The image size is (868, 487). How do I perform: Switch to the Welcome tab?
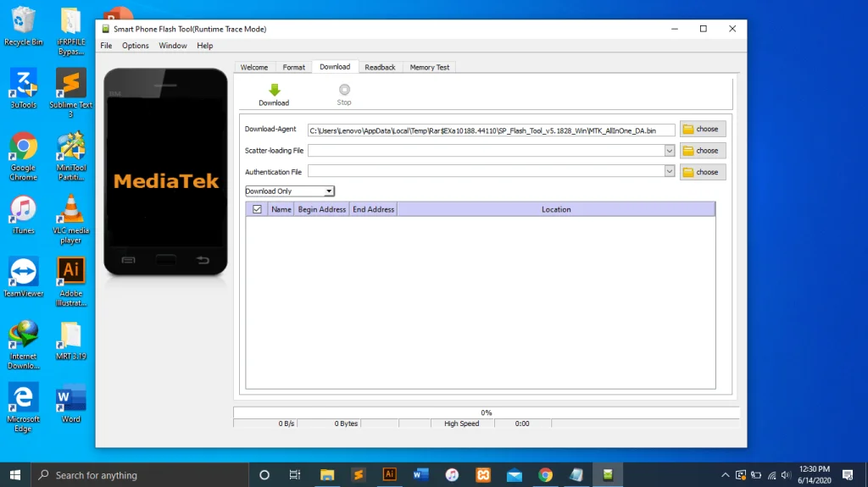pyautogui.click(x=254, y=67)
